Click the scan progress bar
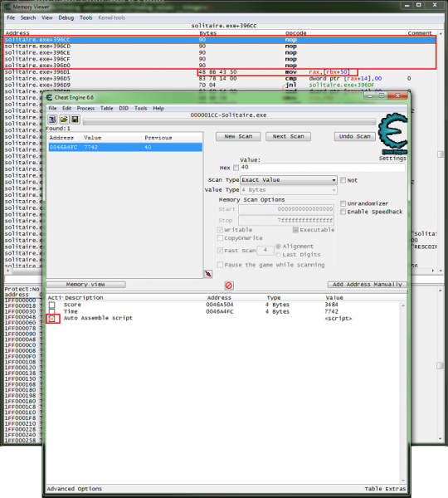This screenshot has width=448, height=498. pyautogui.click(x=229, y=122)
